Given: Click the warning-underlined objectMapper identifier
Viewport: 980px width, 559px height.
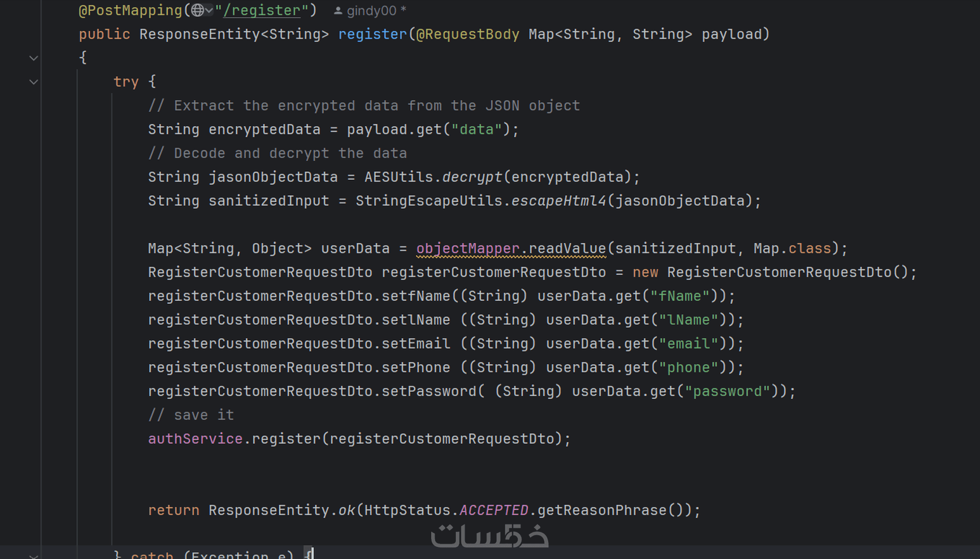Looking at the screenshot, I should [468, 248].
